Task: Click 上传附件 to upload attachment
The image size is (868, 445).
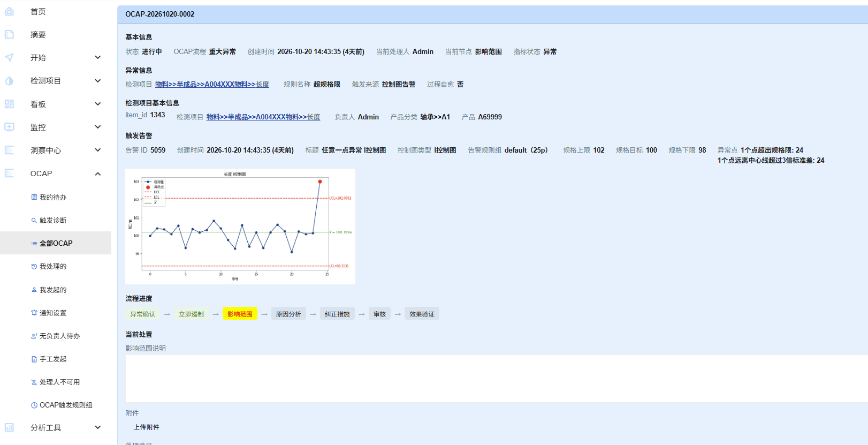Action: coord(146,427)
